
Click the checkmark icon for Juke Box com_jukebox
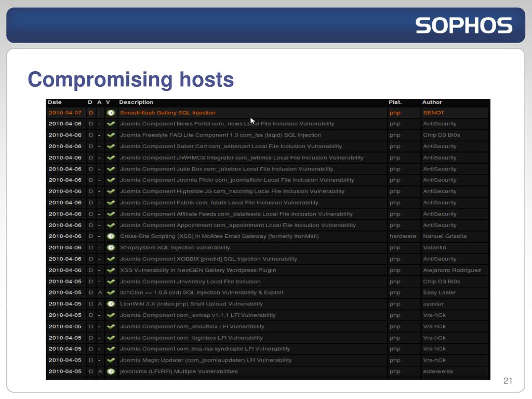click(111, 169)
